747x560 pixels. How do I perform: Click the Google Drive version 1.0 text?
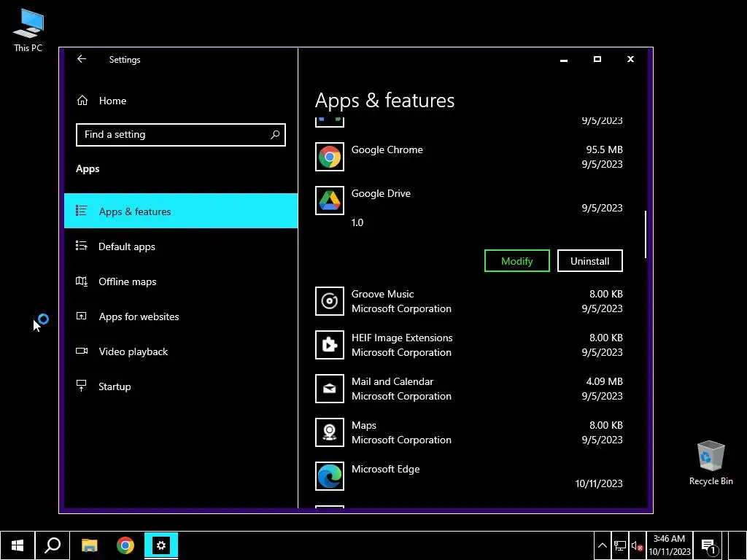pos(357,222)
